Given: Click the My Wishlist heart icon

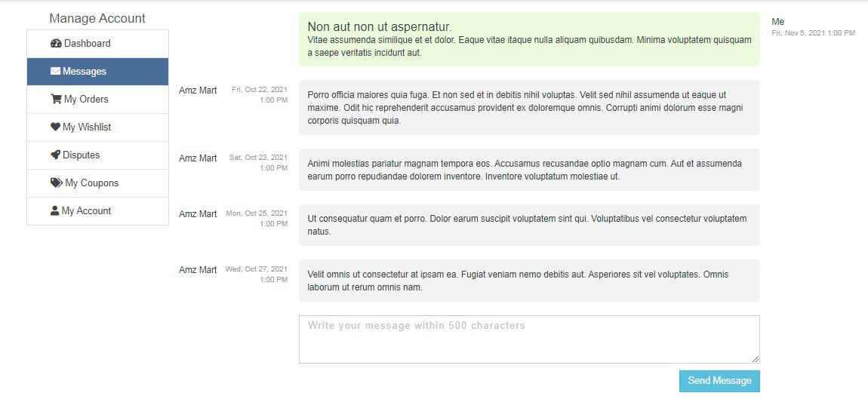Looking at the screenshot, I should [55, 127].
